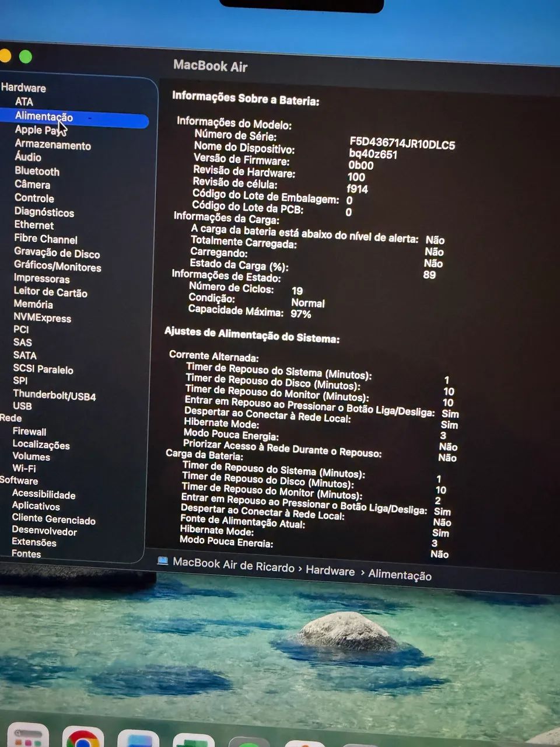This screenshot has height=747, width=560.
Task: Select Áudio in sidebar
Action: (28, 157)
